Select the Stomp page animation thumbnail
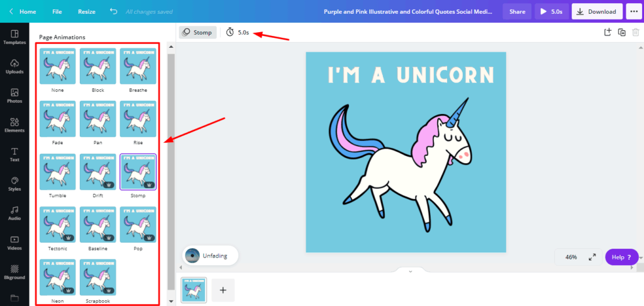This screenshot has width=644, height=306. click(138, 172)
